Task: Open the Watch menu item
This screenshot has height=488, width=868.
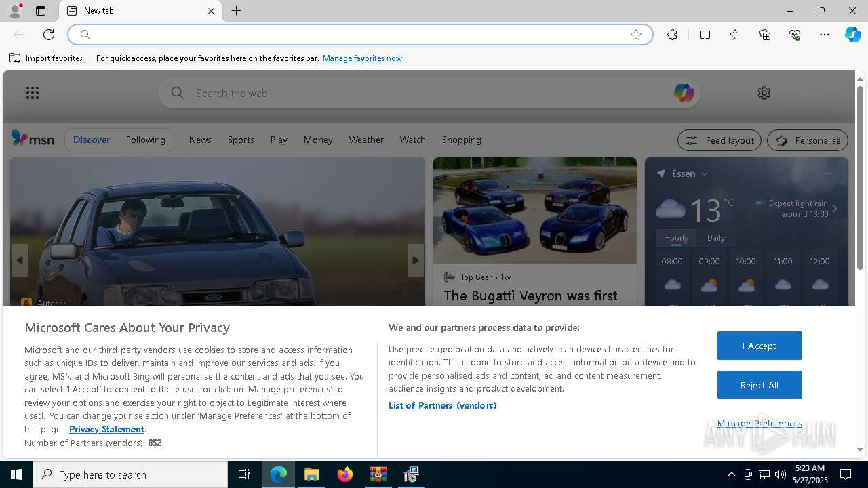Action: 412,140
